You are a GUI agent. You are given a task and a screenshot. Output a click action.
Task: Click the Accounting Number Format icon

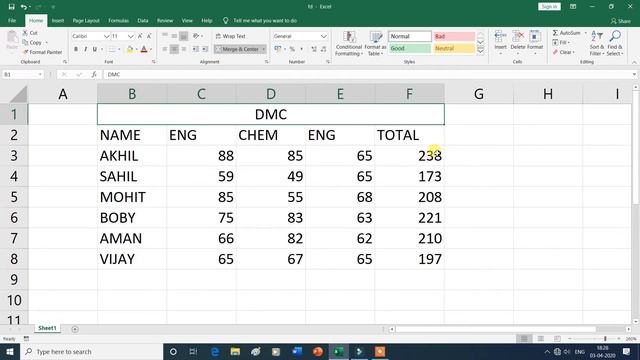point(278,49)
